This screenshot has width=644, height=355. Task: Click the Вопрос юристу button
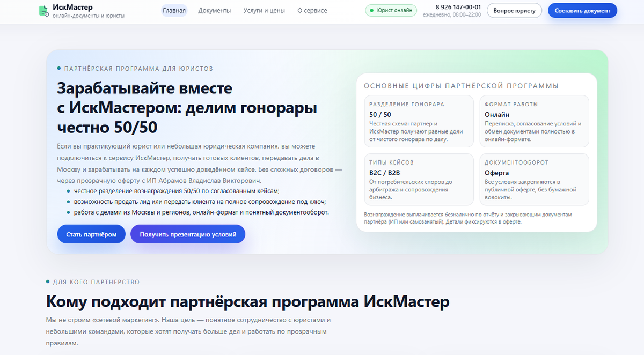(x=514, y=10)
